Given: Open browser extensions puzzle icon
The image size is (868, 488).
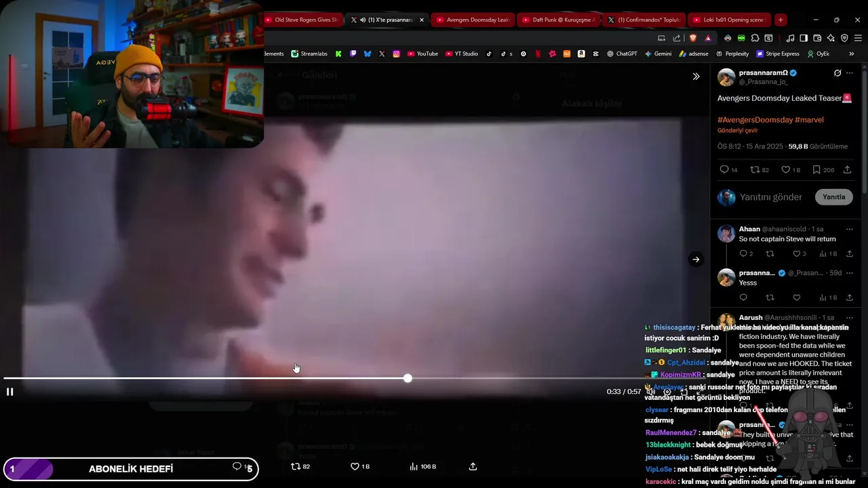Looking at the screenshot, I should coord(755,38).
